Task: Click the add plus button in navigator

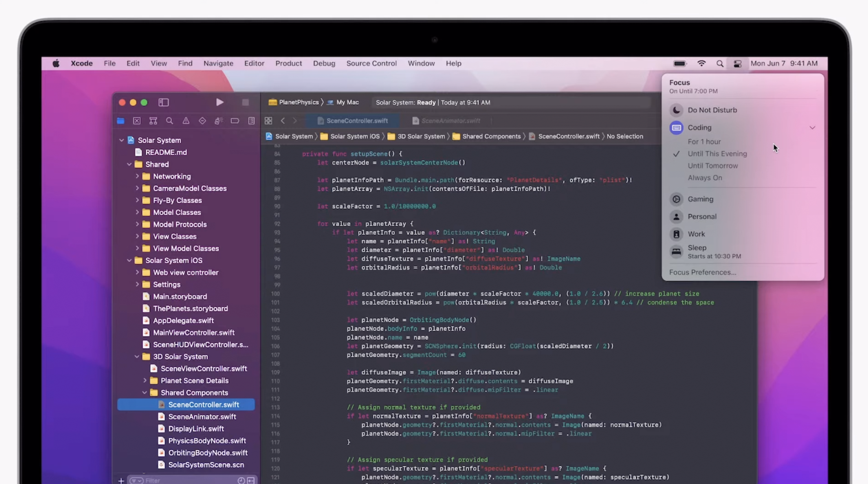Action: tap(121, 480)
